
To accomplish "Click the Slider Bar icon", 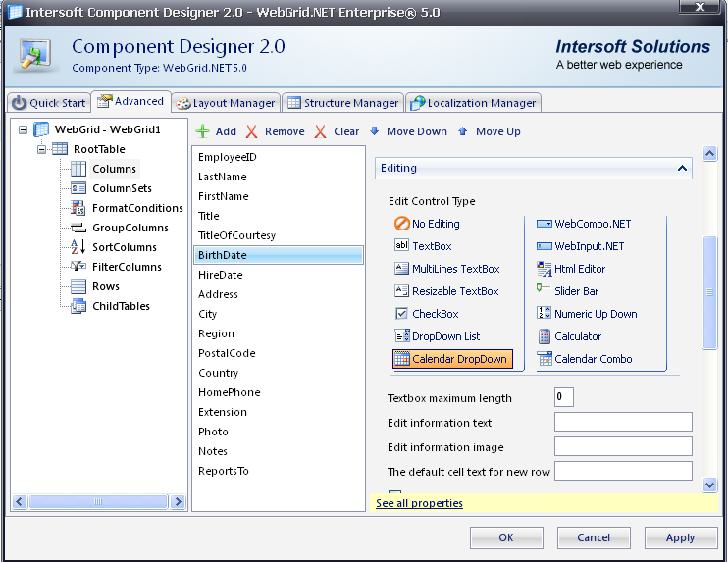I will (543, 287).
